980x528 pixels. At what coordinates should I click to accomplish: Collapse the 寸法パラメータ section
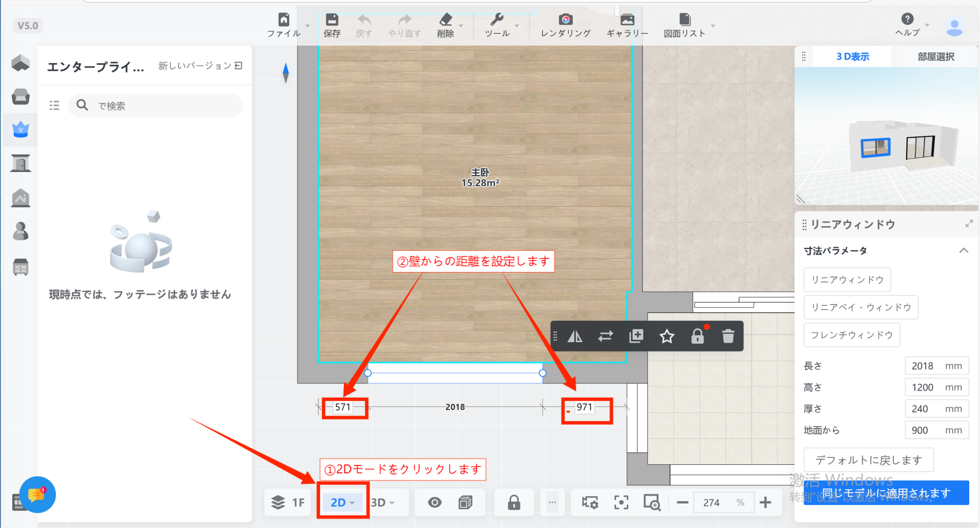click(963, 251)
